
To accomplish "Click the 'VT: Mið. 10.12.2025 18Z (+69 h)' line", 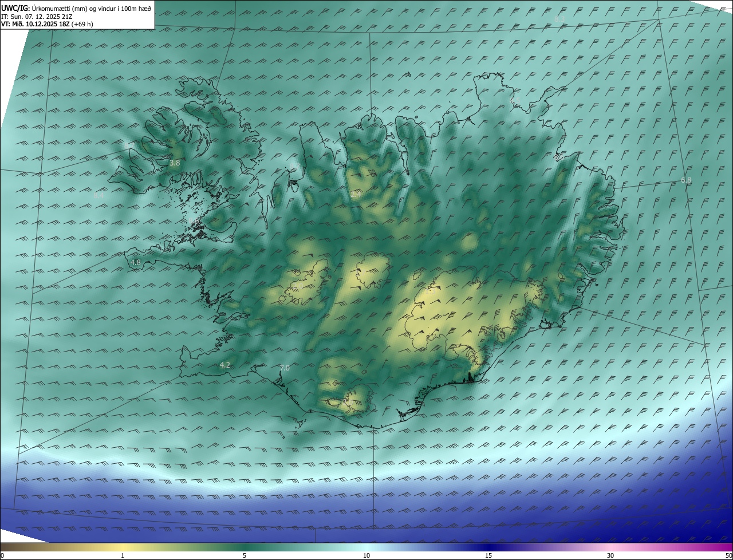I will (x=47, y=24).
